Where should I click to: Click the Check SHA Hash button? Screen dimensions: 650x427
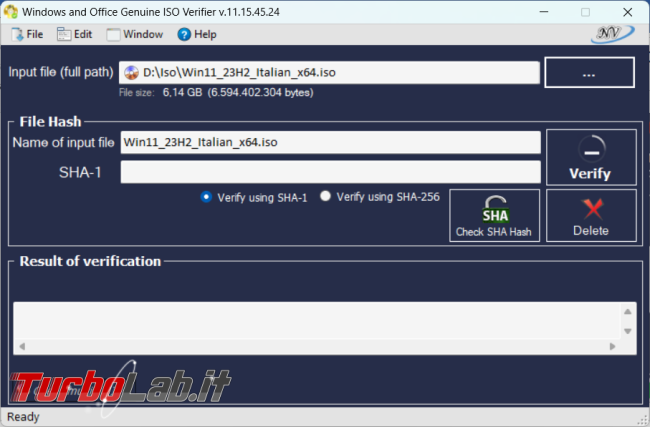coord(495,216)
